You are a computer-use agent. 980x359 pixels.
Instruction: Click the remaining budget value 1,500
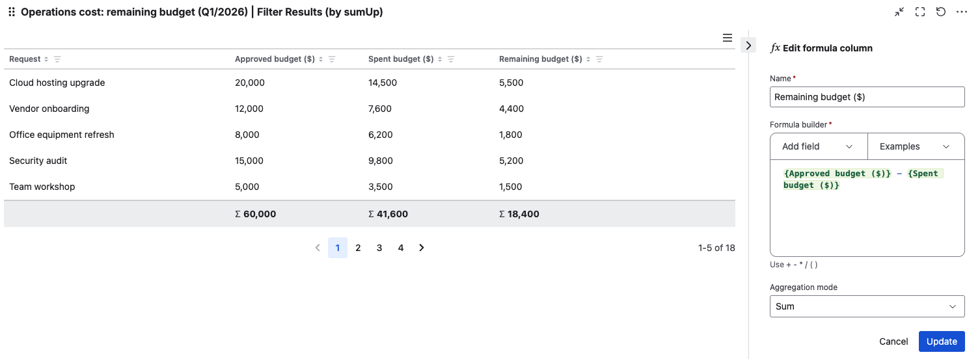pos(511,187)
